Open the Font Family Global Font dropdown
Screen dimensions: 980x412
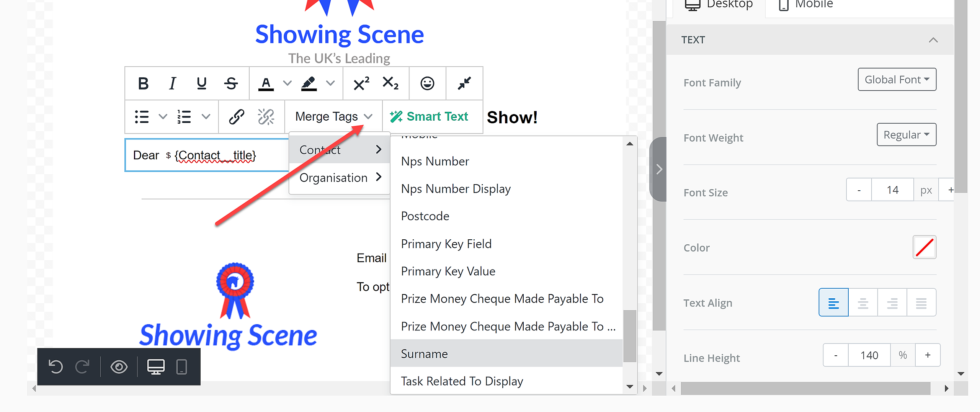click(897, 79)
